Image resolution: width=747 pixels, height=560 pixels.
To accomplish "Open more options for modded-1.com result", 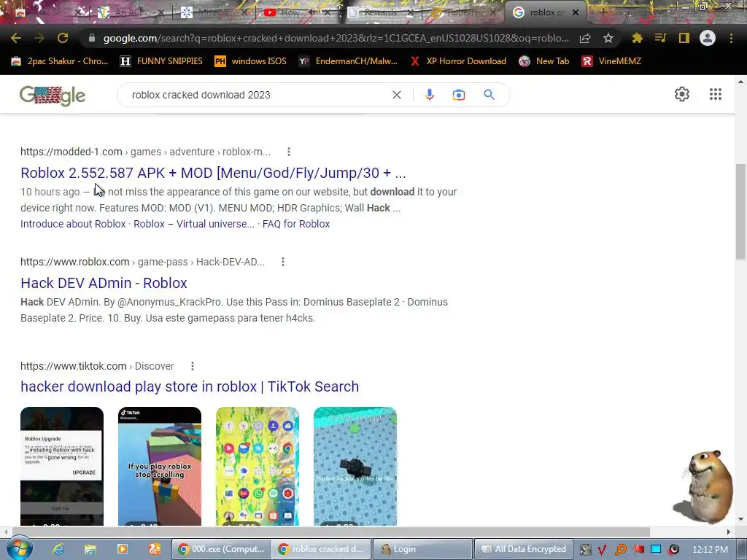I will 289,152.
